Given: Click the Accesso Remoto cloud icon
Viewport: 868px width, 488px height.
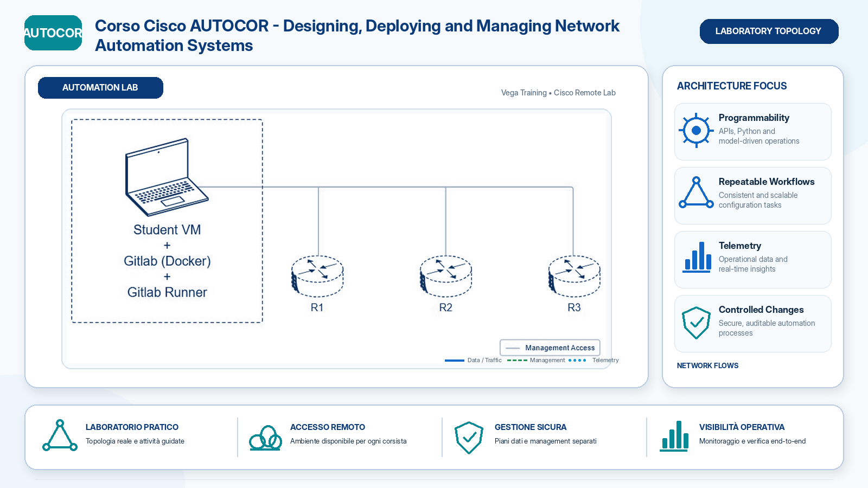Looking at the screenshot, I should (265, 438).
